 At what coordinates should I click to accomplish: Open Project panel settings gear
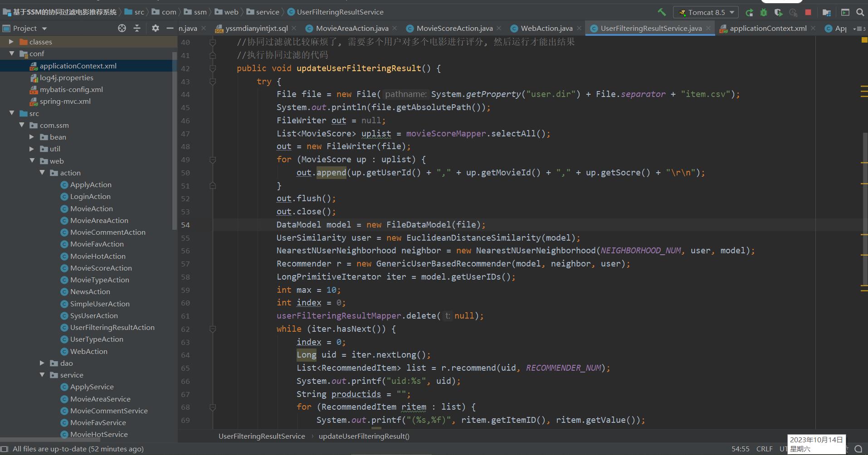156,28
